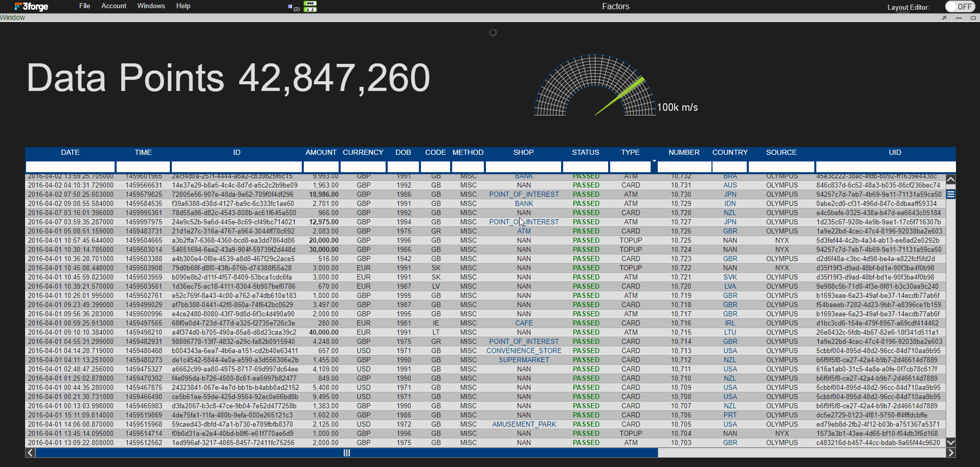Expand the NUMBER column sort dropdown arrow
The image size is (980, 467).
(x=654, y=161)
